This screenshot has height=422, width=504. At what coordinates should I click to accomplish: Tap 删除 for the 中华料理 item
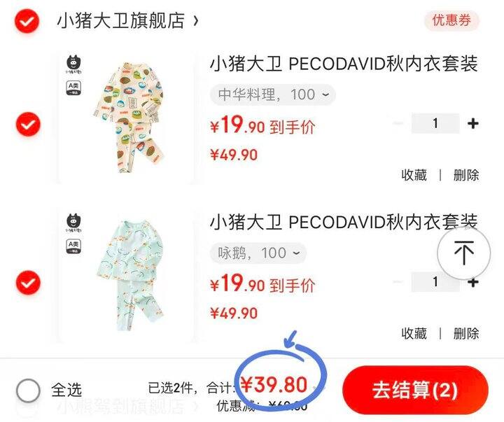click(466, 175)
